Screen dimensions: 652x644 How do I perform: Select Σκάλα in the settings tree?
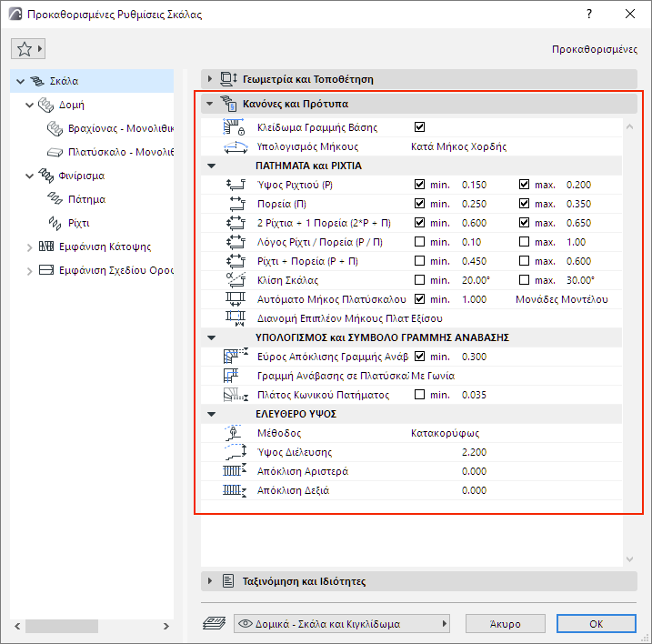(x=92, y=81)
